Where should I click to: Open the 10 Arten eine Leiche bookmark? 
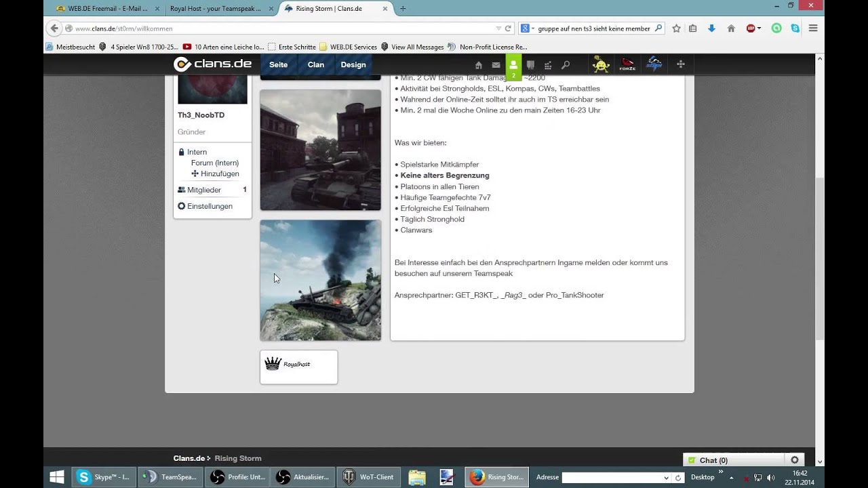[224, 47]
